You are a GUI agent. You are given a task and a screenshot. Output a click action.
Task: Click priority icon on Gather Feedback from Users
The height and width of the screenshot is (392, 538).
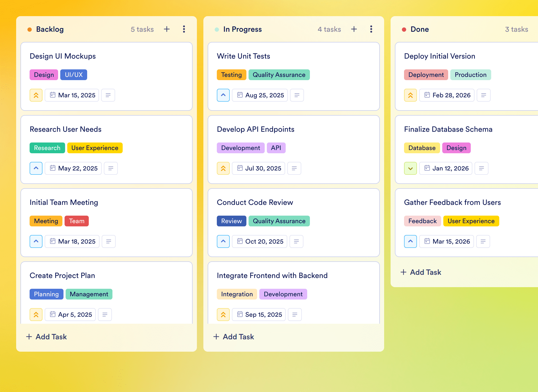coord(410,241)
